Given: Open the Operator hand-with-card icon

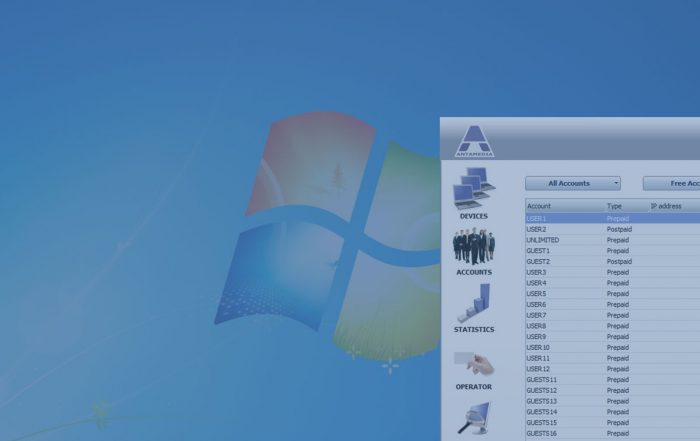Looking at the screenshot, I should 474,364.
